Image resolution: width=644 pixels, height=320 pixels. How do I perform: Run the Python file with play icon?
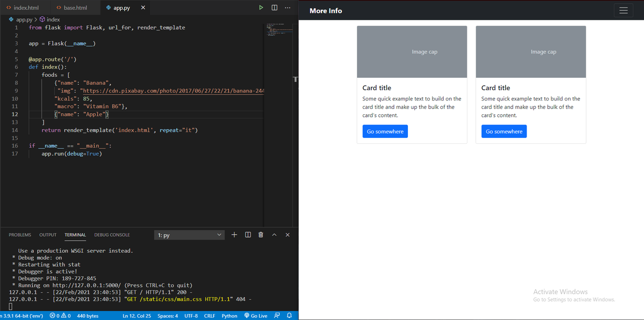point(261,8)
